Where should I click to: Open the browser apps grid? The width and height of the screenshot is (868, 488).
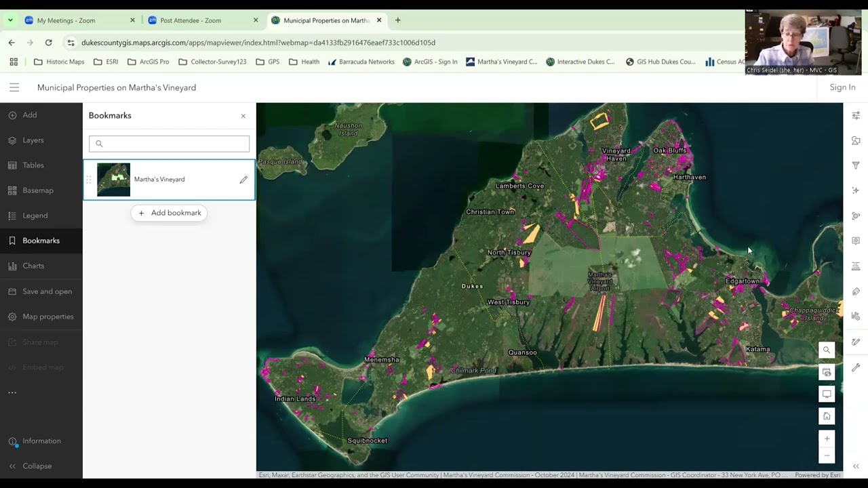click(x=14, y=62)
